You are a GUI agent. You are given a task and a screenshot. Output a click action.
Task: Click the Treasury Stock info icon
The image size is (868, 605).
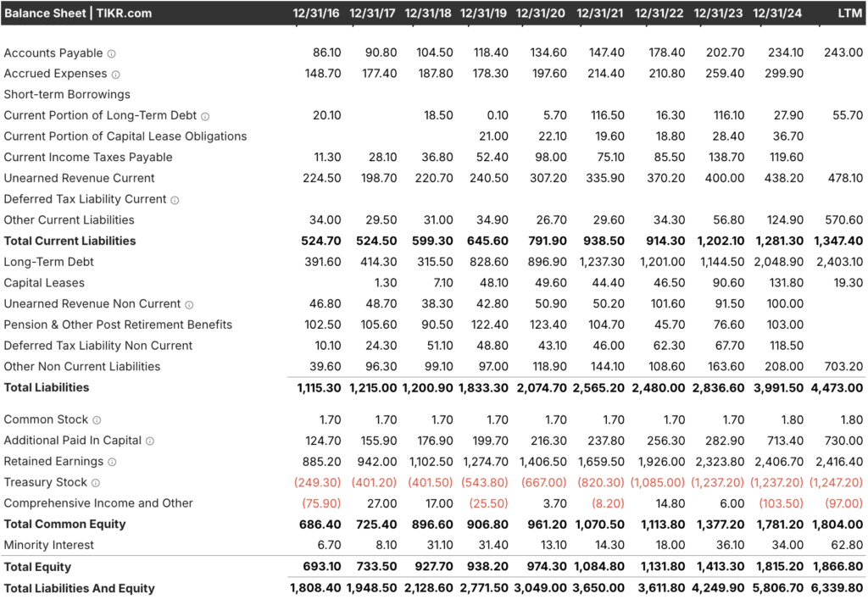point(96,483)
